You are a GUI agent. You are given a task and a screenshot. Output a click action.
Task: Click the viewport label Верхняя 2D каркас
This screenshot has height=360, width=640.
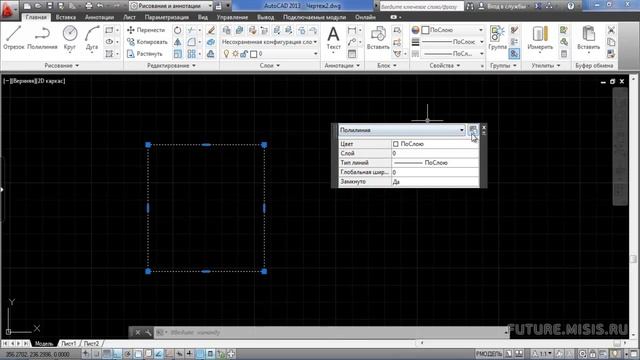pos(35,81)
